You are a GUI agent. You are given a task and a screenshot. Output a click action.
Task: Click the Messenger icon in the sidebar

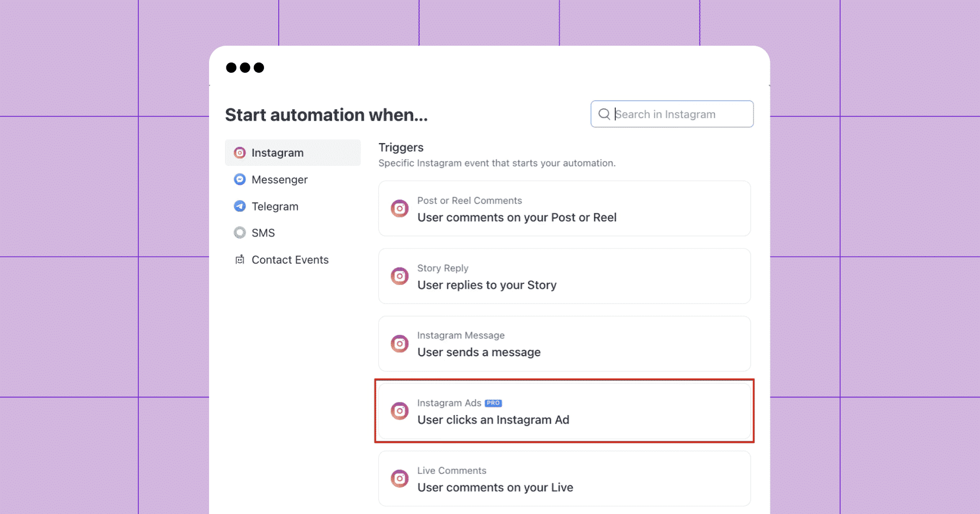coord(240,179)
